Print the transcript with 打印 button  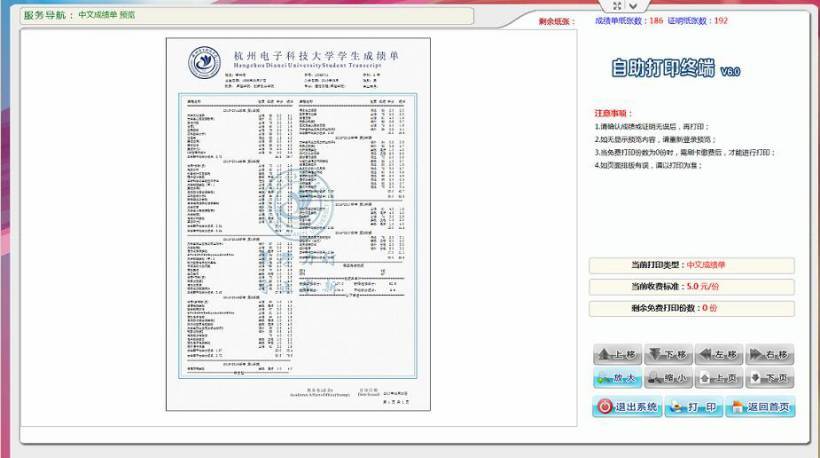pyautogui.click(x=693, y=407)
